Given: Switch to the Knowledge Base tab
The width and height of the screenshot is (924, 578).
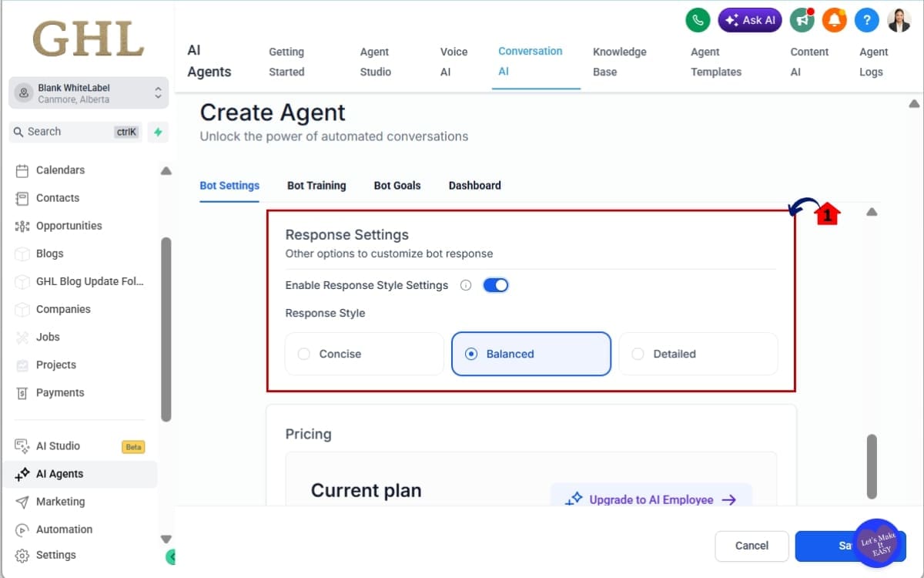Looking at the screenshot, I should pos(620,62).
